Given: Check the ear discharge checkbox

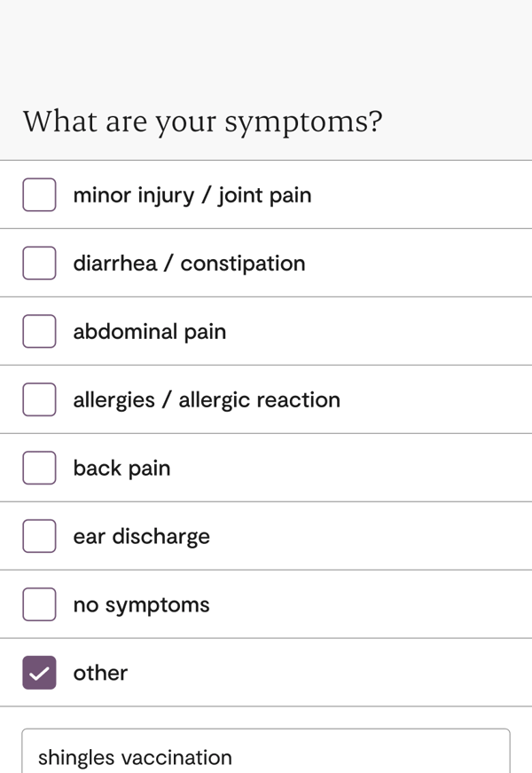Looking at the screenshot, I should point(39,536).
